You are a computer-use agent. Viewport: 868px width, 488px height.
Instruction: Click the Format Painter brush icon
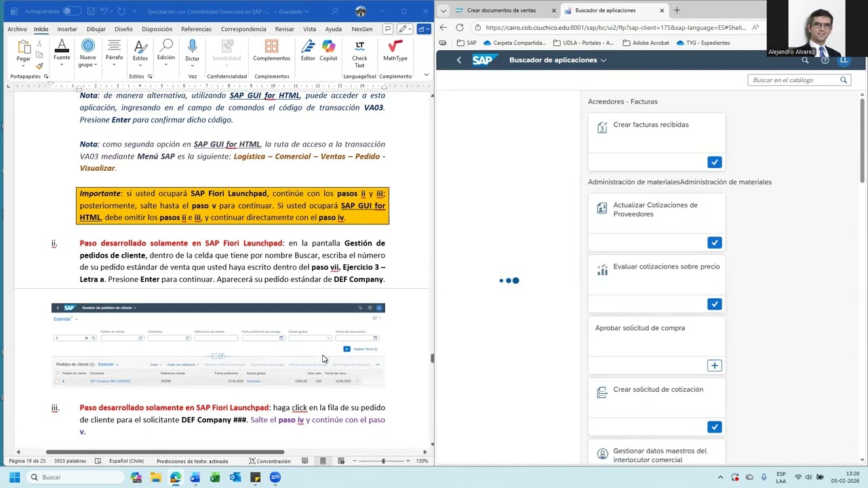39,66
